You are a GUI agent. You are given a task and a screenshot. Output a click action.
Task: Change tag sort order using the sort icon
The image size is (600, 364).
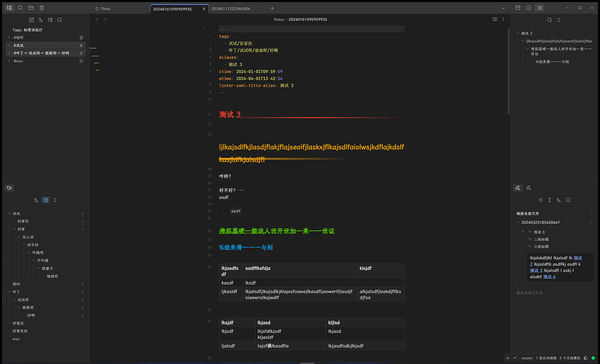[41, 19]
